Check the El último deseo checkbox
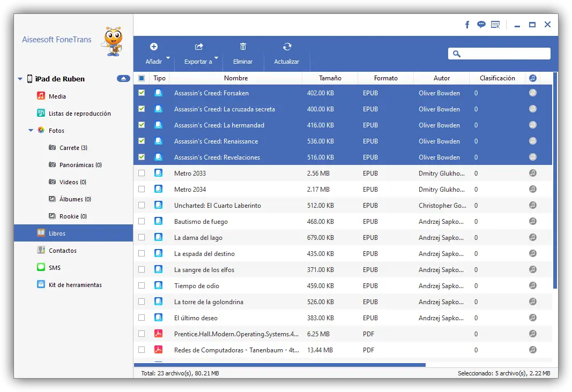The height and width of the screenshot is (392, 572). pyautogui.click(x=142, y=318)
